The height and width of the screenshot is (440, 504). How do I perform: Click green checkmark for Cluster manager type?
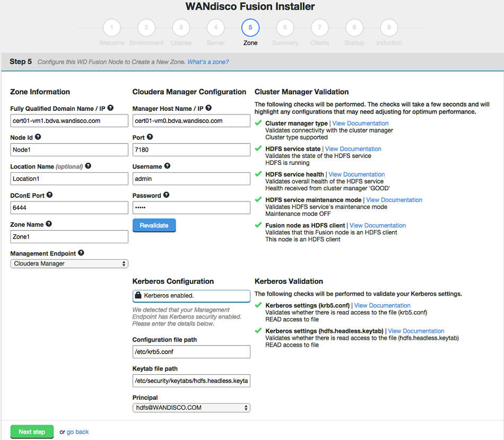pyautogui.click(x=258, y=122)
